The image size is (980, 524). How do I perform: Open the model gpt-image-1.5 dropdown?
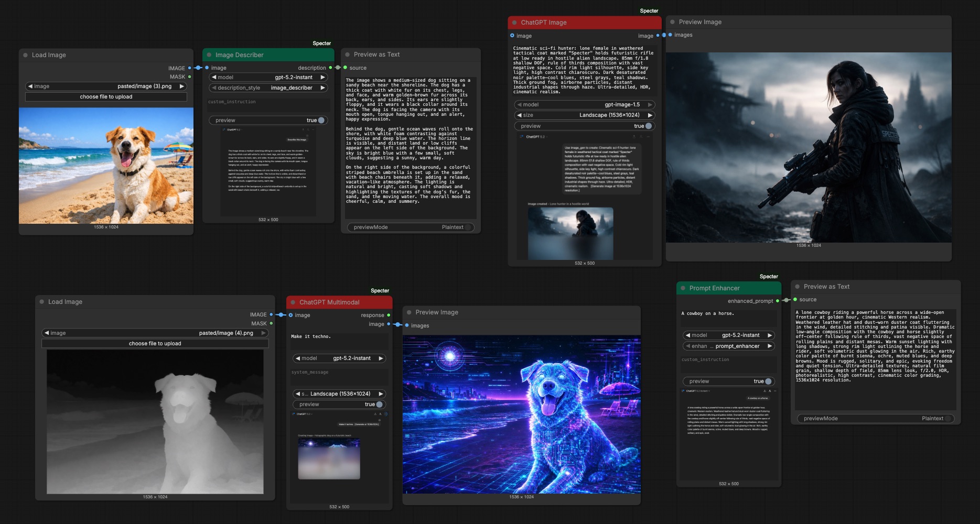(584, 105)
